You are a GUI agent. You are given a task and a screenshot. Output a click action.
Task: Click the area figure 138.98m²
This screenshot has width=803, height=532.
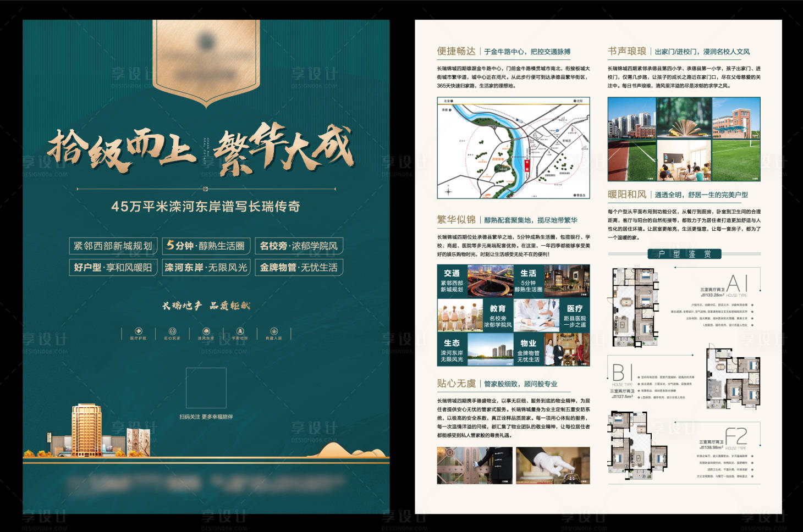pyautogui.click(x=714, y=447)
